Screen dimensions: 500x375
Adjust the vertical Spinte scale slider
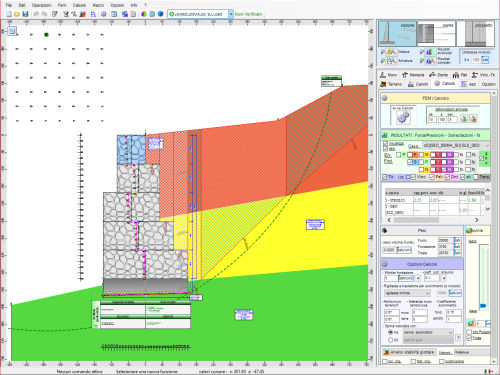(483, 305)
